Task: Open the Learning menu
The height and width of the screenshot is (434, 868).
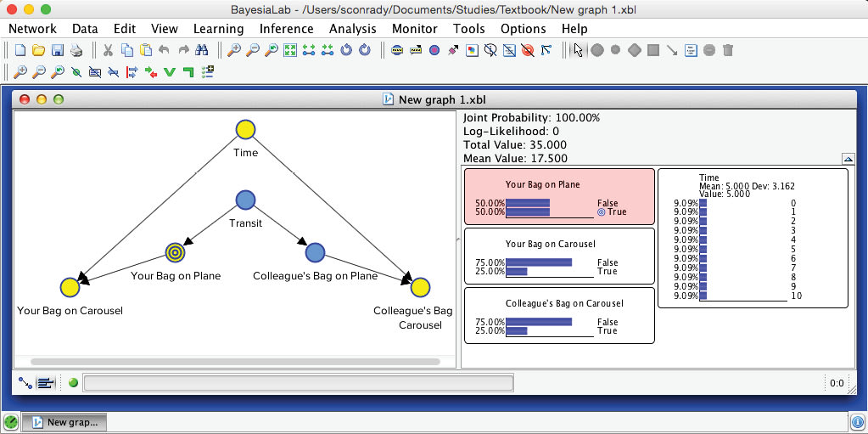Action: [x=218, y=29]
